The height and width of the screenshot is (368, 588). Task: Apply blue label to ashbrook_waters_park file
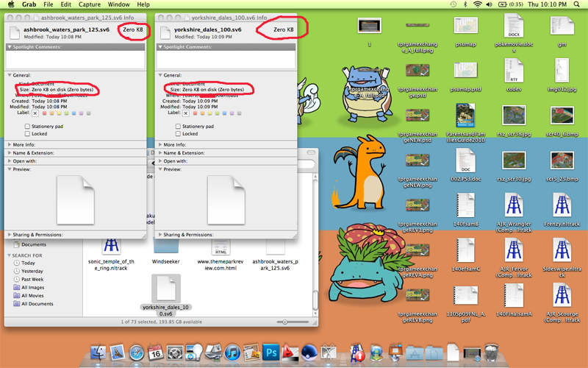74,113
